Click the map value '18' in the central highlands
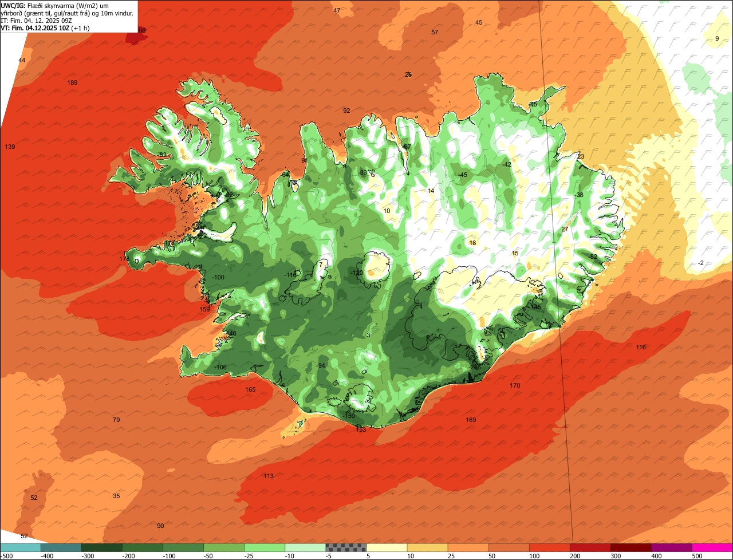The height and width of the screenshot is (560, 733). 472,243
